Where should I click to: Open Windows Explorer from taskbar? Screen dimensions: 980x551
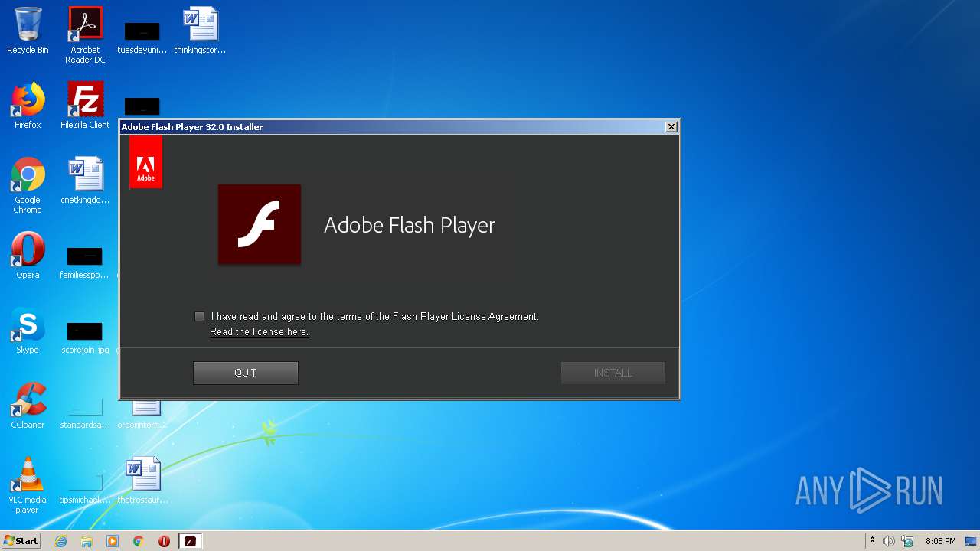click(87, 541)
